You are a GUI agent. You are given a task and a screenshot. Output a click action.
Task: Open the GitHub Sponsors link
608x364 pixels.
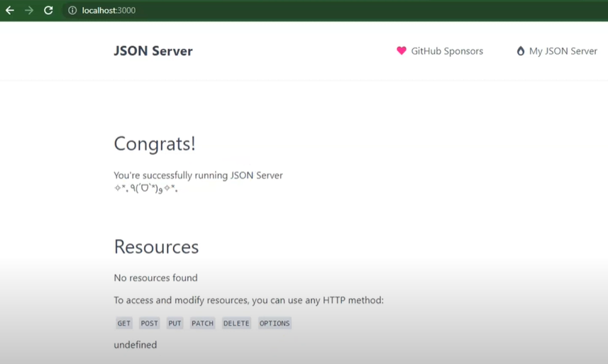(x=447, y=51)
